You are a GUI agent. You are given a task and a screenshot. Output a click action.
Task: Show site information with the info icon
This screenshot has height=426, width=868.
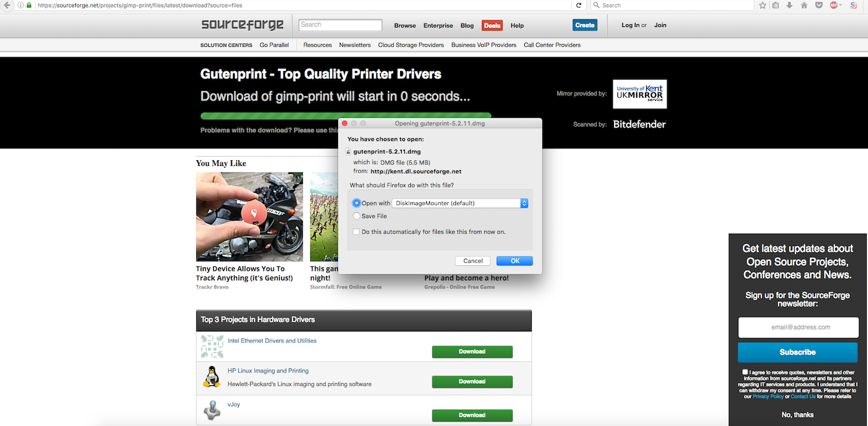(x=20, y=5)
